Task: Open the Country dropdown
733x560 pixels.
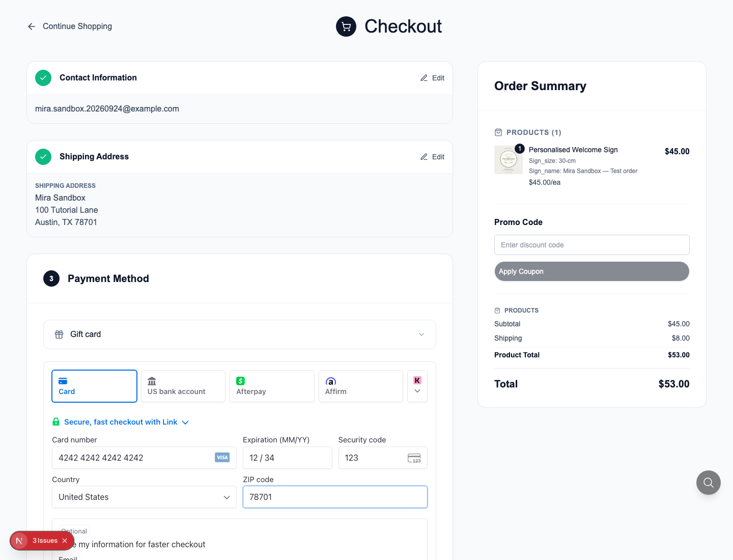Action: point(144,497)
